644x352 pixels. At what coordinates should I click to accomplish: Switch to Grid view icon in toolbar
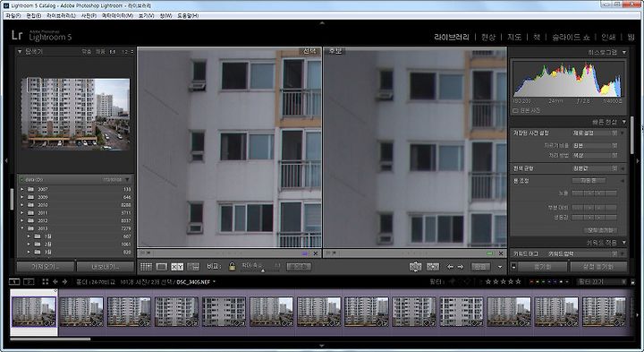146,267
